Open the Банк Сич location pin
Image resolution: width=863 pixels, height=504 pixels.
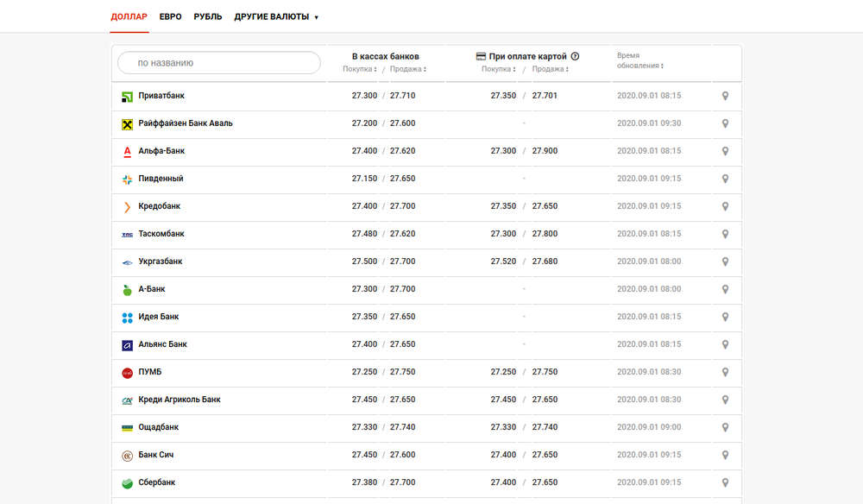click(726, 455)
